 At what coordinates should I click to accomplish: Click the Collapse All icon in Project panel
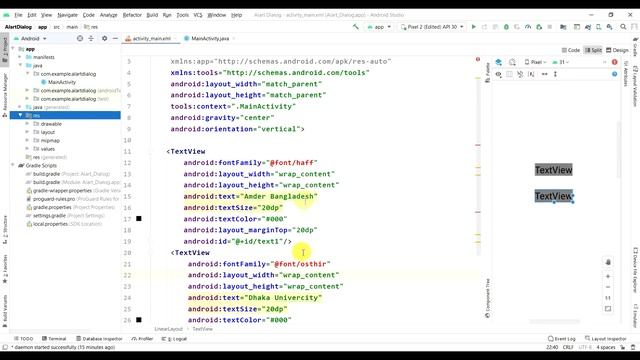(x=91, y=38)
